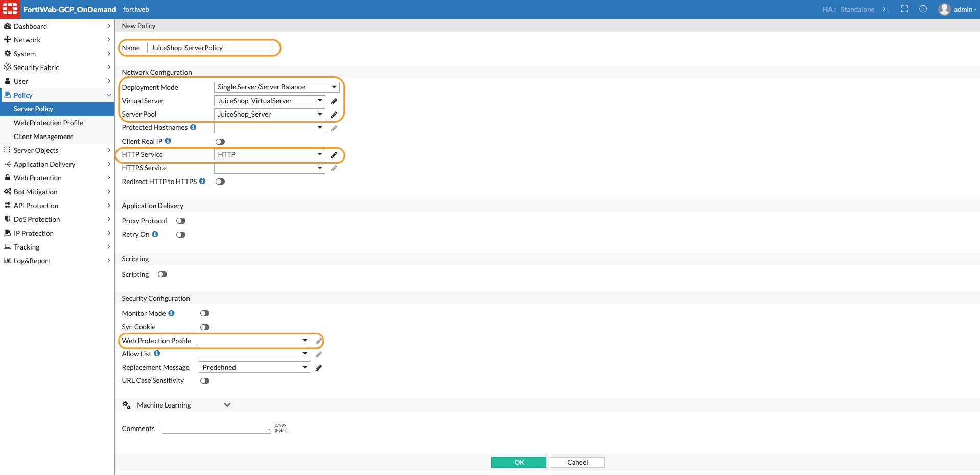This screenshot has height=475, width=980.
Task: Open the help question mark icon
Action: click(923, 9)
